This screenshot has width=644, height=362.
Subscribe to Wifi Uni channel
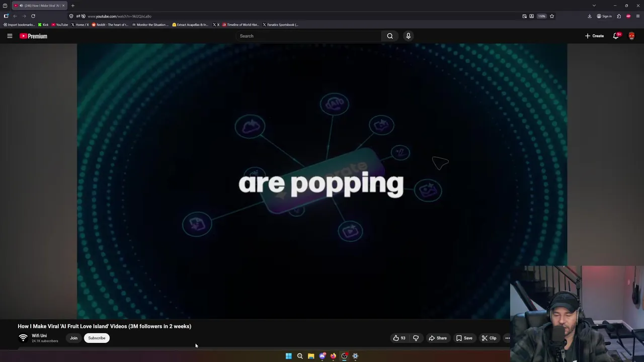coord(97,338)
